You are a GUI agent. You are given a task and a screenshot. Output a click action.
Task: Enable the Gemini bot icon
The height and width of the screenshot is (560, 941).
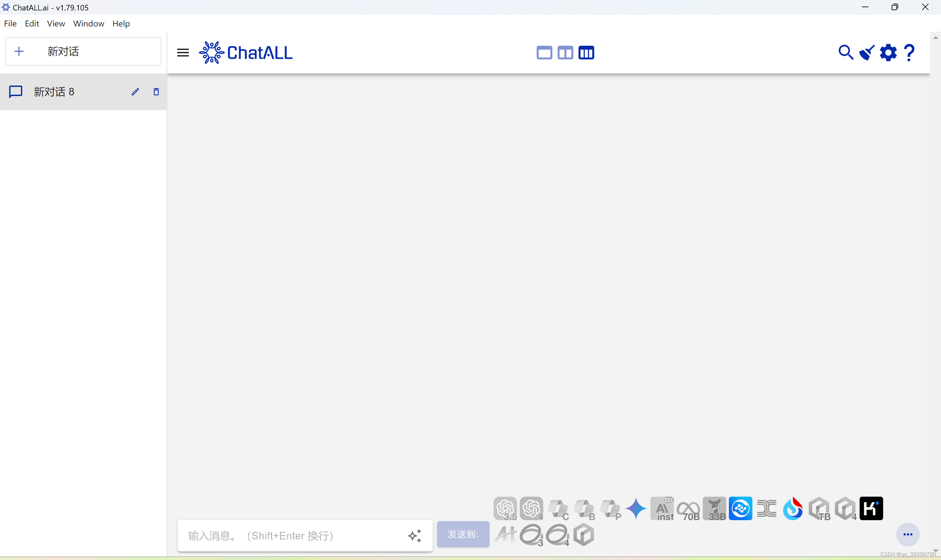637,509
